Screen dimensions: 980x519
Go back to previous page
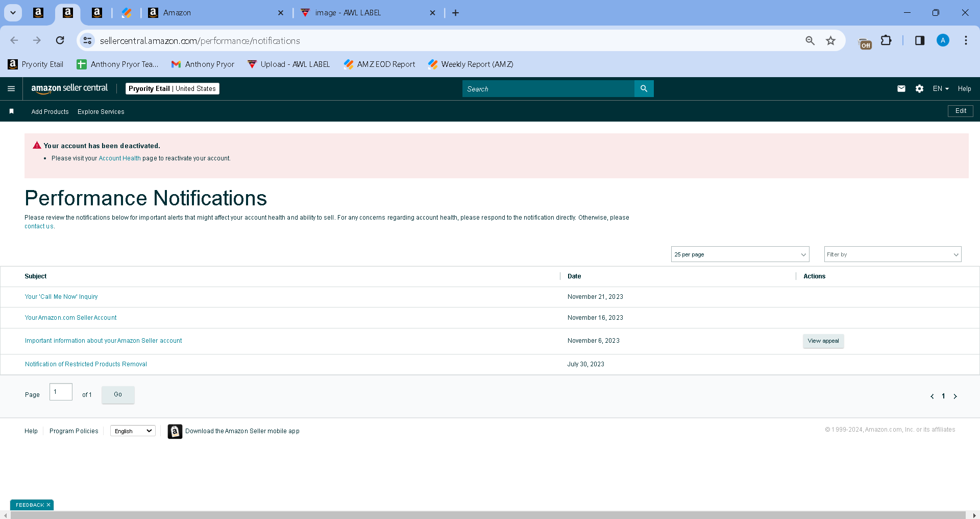pyautogui.click(x=14, y=40)
